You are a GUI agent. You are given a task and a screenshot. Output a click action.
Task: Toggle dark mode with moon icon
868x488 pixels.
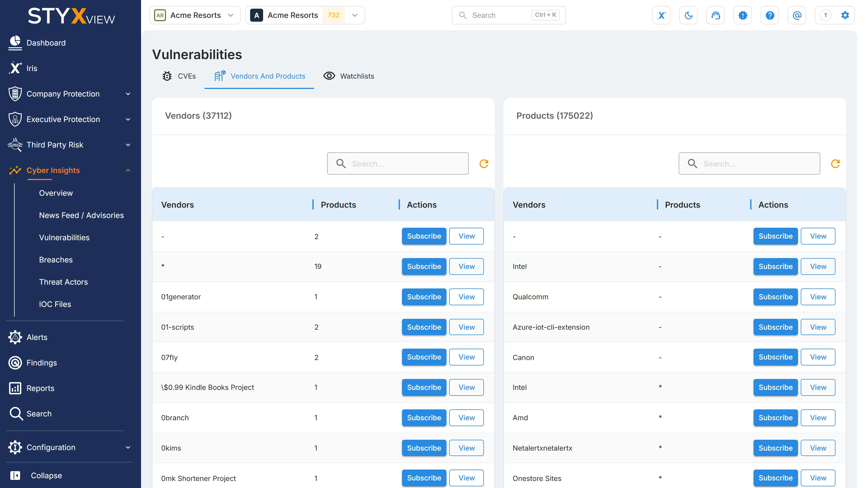tap(688, 15)
